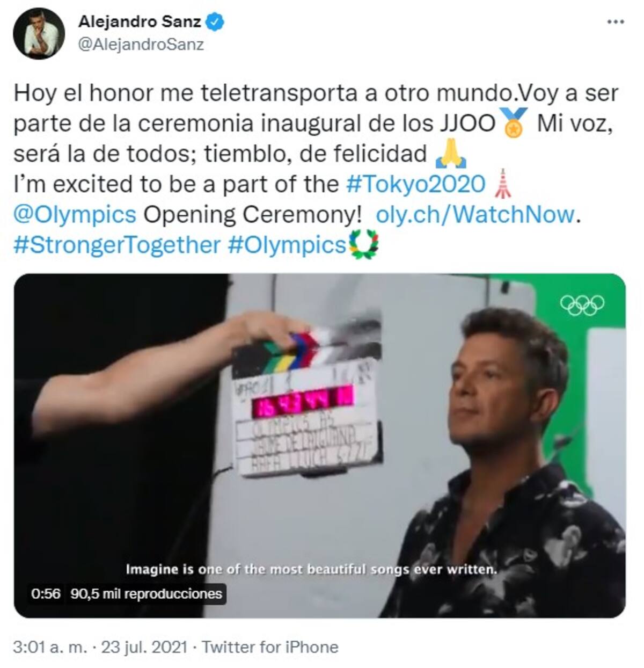Open the #Tokyo2020 hashtag
The height and width of the screenshot is (668, 644).
click(x=416, y=184)
